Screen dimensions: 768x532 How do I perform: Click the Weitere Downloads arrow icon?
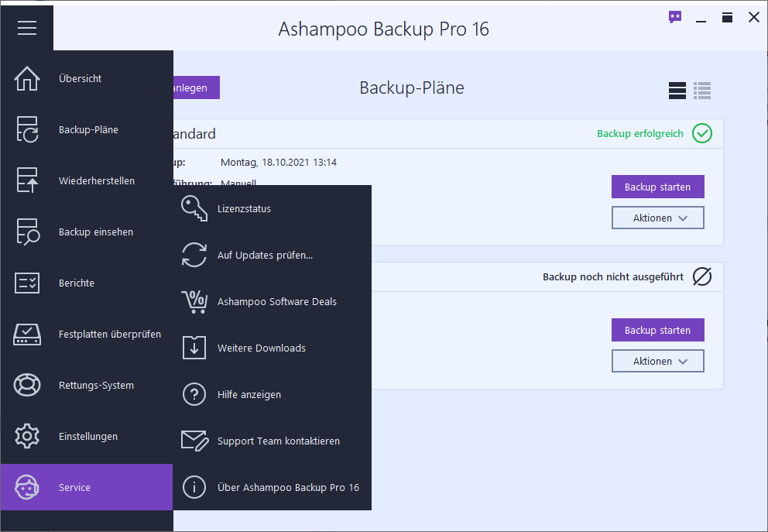coord(194,348)
